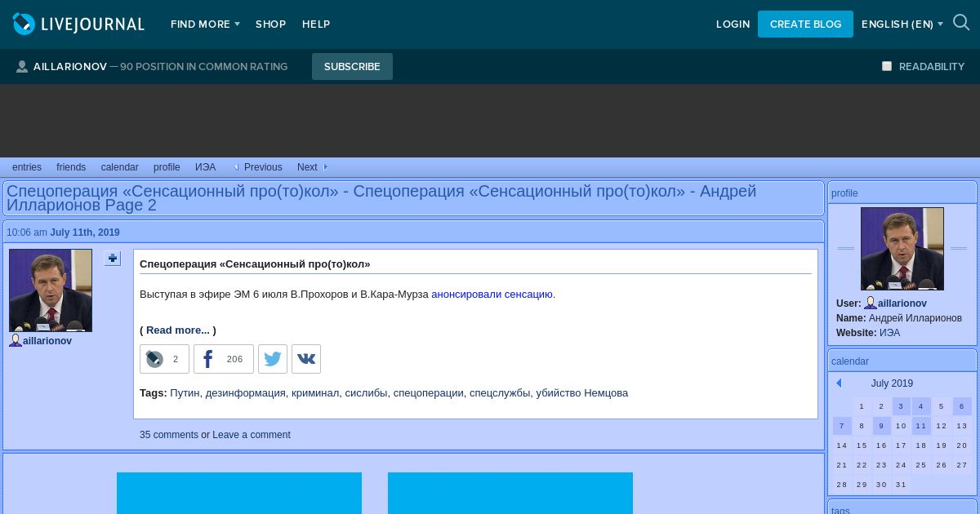980x514 pixels.
Task: Click the Create Blog button
Action: click(805, 24)
